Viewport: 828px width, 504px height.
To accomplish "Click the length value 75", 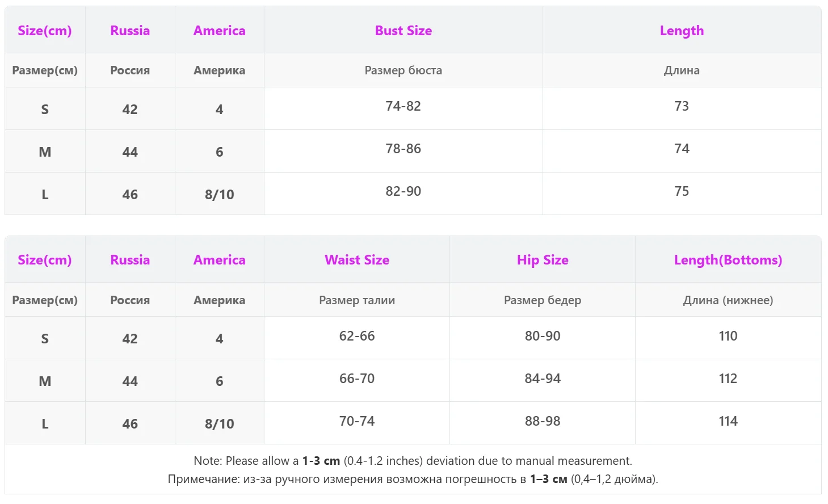I will pyautogui.click(x=682, y=191).
